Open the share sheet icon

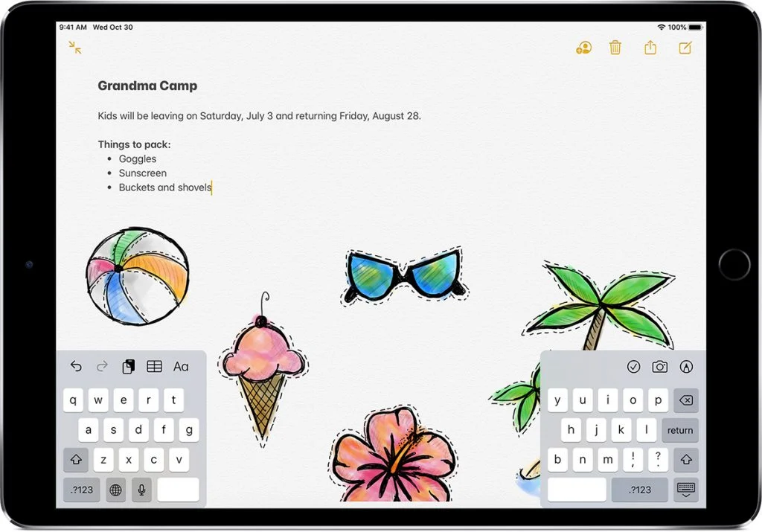(650, 48)
